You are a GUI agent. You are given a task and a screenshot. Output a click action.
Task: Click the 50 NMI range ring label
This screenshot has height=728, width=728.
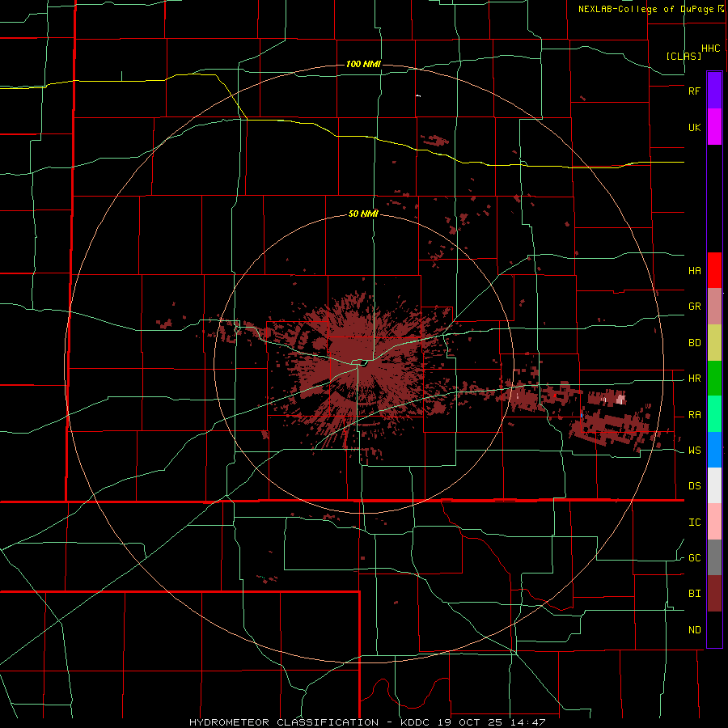coord(363,214)
